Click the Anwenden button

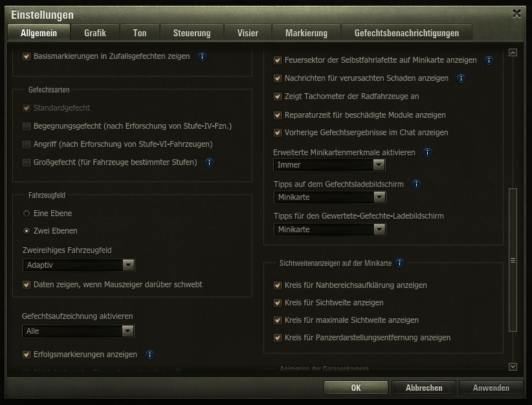coord(491,388)
